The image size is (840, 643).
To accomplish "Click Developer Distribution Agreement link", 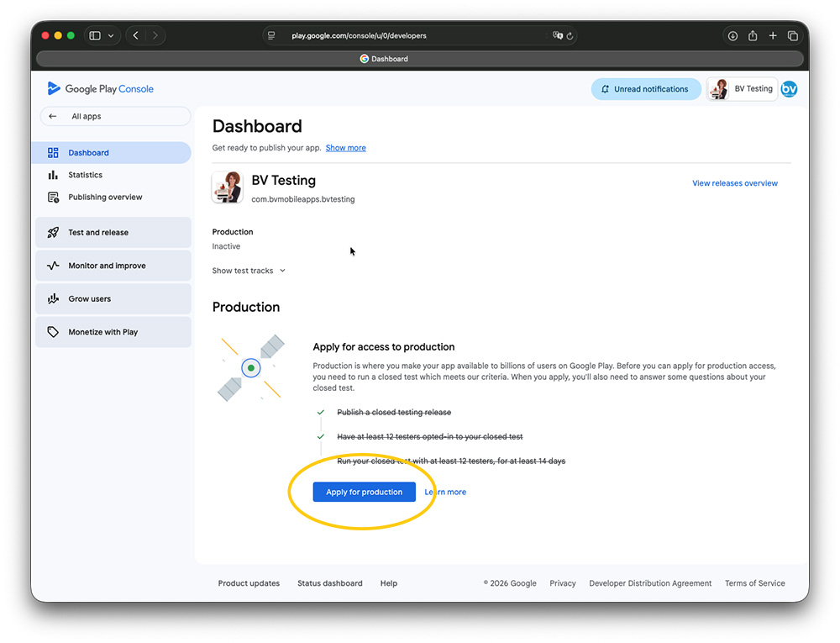I will (x=650, y=583).
